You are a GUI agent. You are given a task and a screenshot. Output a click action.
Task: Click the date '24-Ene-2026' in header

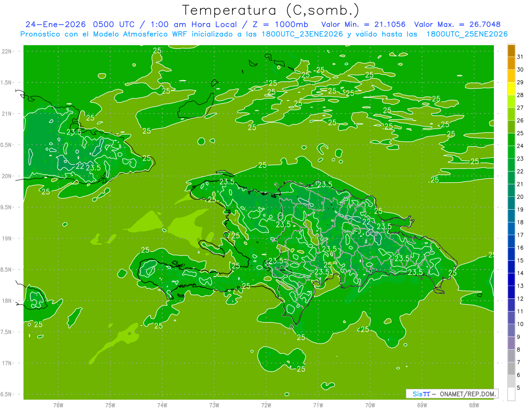(x=55, y=24)
